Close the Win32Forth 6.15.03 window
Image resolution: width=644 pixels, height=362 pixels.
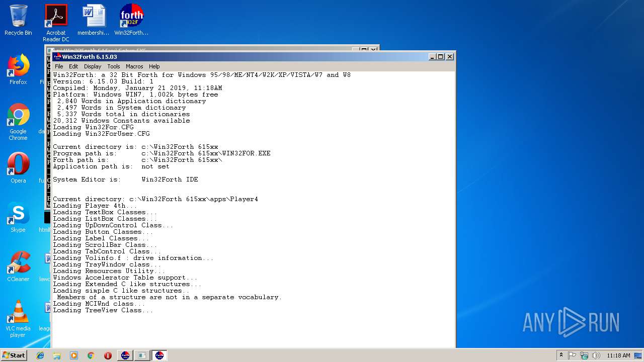pyautogui.click(x=449, y=57)
